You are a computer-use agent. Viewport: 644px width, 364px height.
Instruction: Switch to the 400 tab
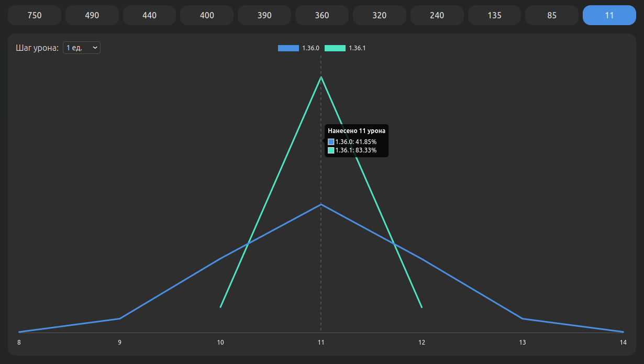tap(207, 15)
